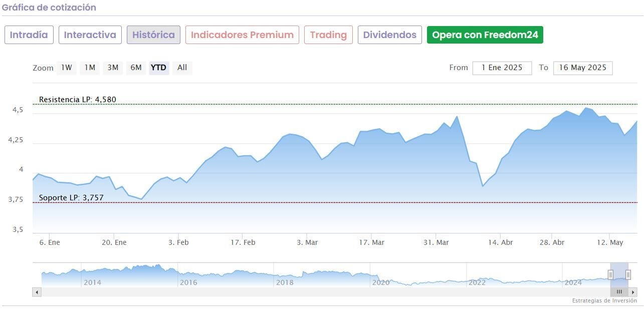The image size is (644, 312).
Task: Open Indicadores Premium
Action: point(242,35)
